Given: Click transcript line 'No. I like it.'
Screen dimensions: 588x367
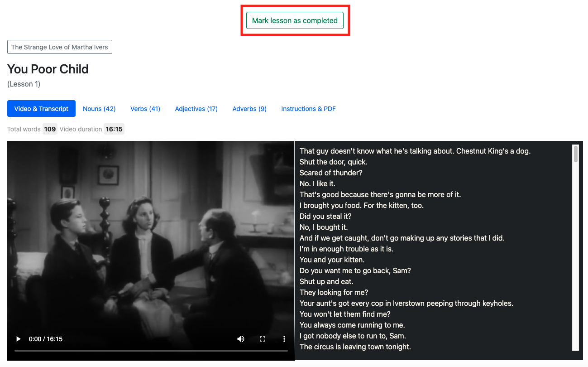Looking at the screenshot, I should [x=317, y=184].
